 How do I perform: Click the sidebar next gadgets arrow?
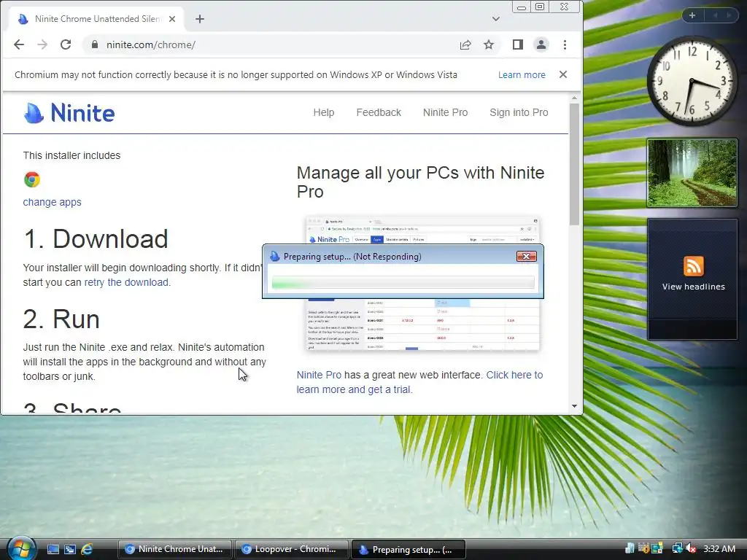(729, 16)
